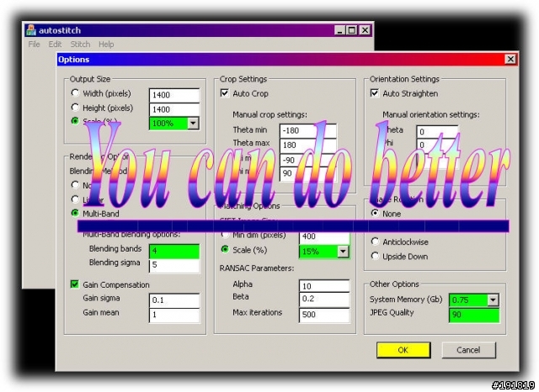Click the autostitch application icon in title bar
The height and width of the screenshot is (392, 539).
31,30
